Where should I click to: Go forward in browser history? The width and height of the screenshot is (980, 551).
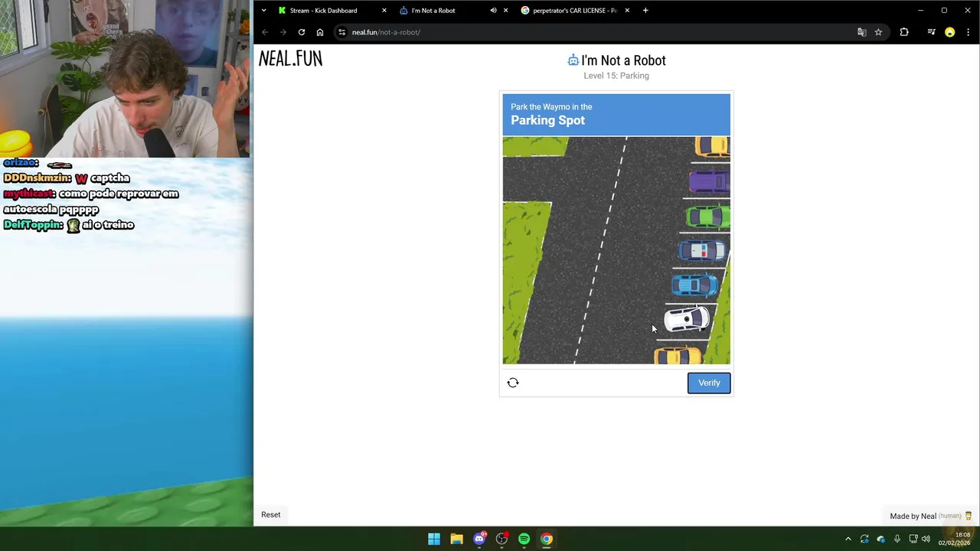point(283,32)
